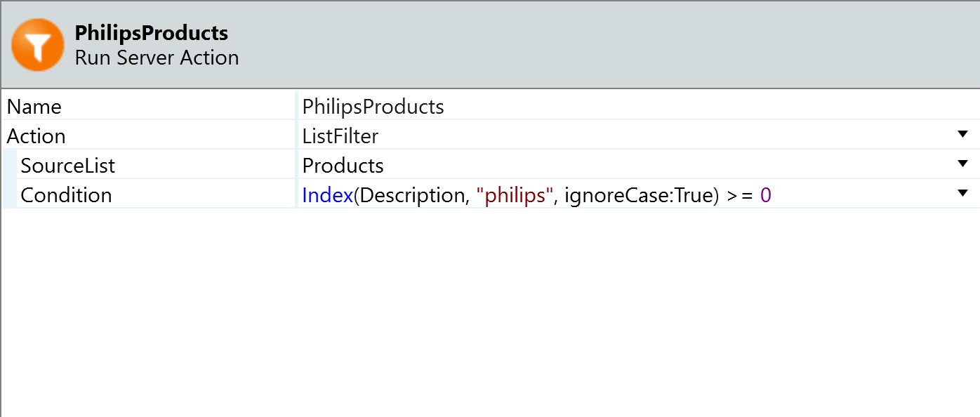Select the Action property label
980x417 pixels.
[x=36, y=136]
